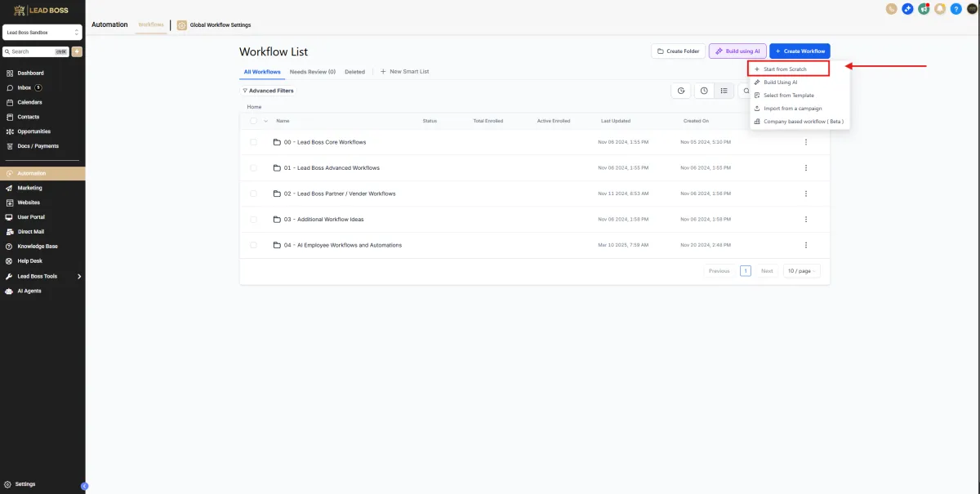Switch to the list view icon

[x=724, y=91]
